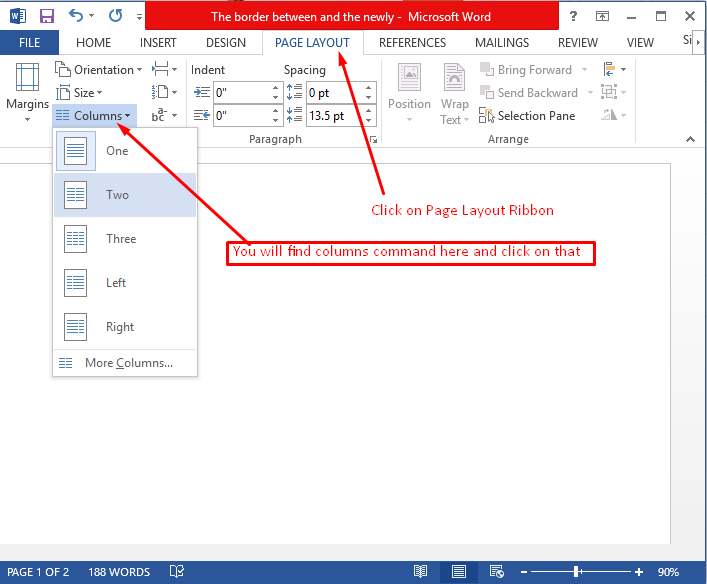Choose Right column layout

point(125,326)
